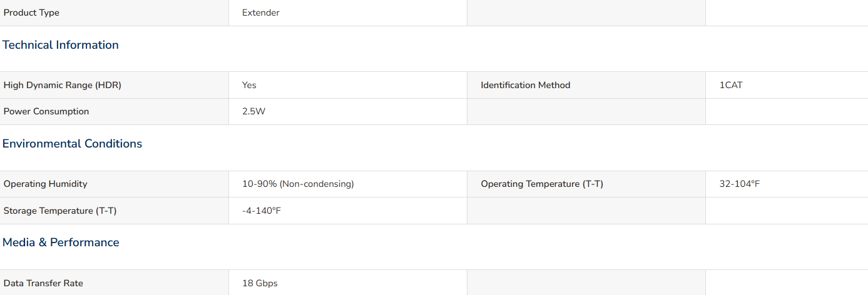
Task: Click the 2.5W power value
Action: point(254,111)
